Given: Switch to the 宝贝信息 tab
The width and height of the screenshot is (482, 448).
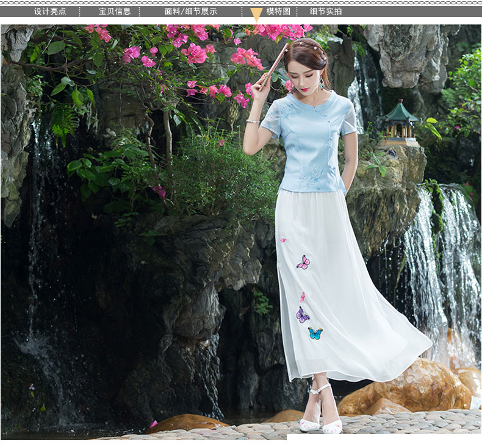Looking at the screenshot, I should coord(115,11).
